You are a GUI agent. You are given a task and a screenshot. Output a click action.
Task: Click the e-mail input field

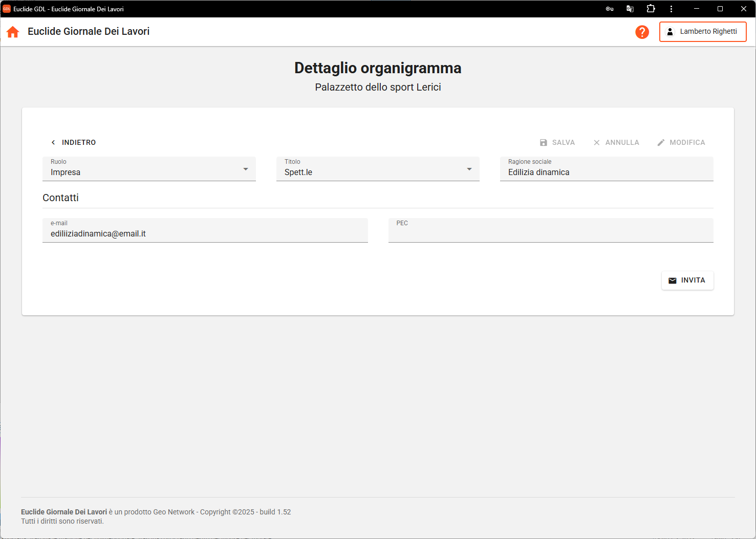tap(205, 233)
